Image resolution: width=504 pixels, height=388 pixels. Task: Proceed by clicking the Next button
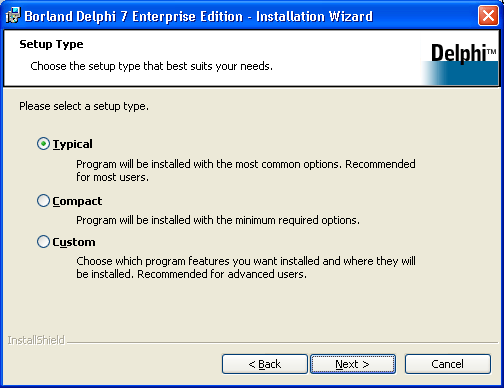pyautogui.click(x=353, y=364)
